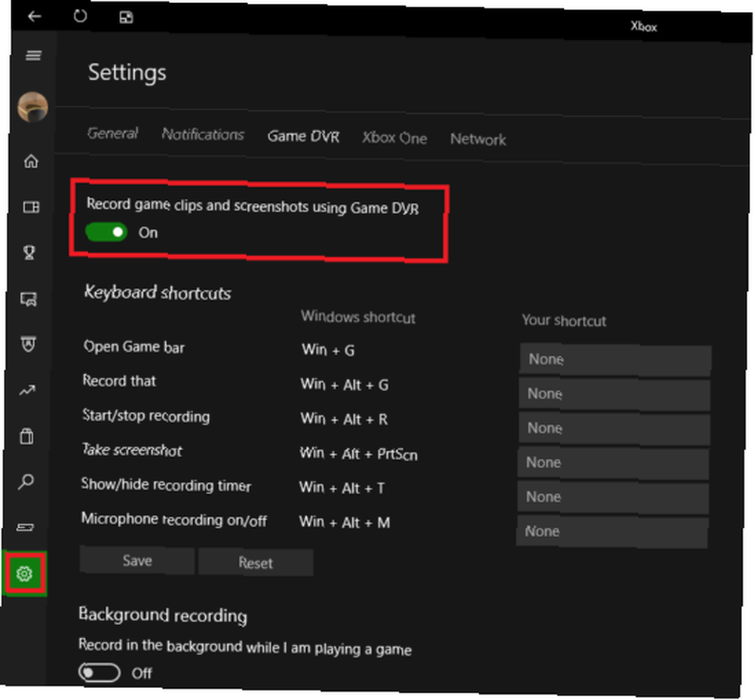Click the shortcut field for Record that
754x700 pixels.
(615, 394)
